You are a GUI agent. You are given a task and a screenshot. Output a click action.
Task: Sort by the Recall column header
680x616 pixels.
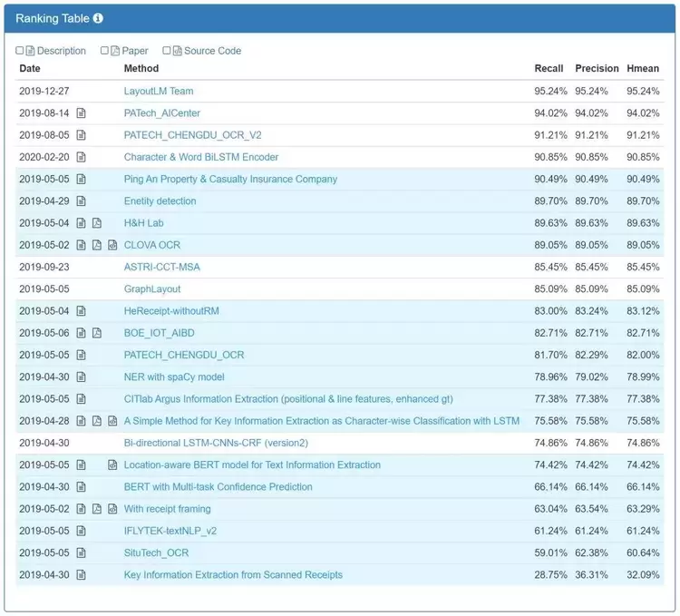pos(549,68)
